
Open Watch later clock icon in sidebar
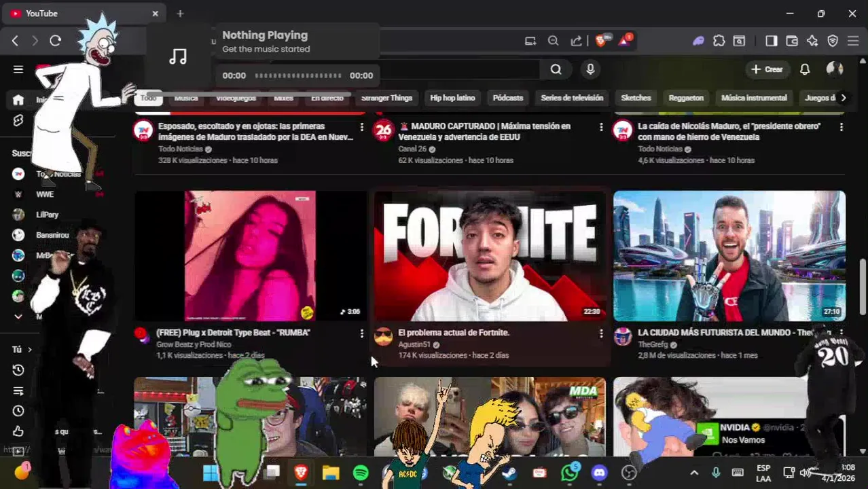tap(18, 411)
